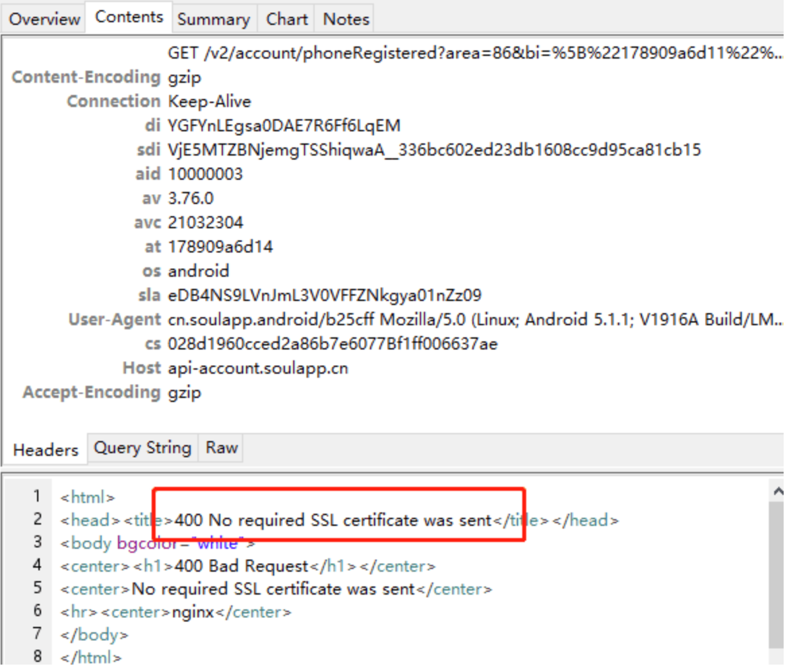
Task: Select the Connection value Keep-Alive
Action: [x=210, y=101]
